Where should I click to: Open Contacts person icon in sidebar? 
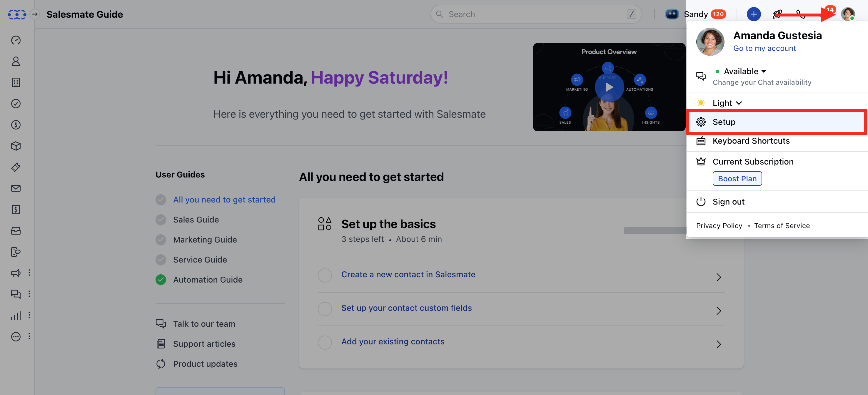[x=16, y=62]
